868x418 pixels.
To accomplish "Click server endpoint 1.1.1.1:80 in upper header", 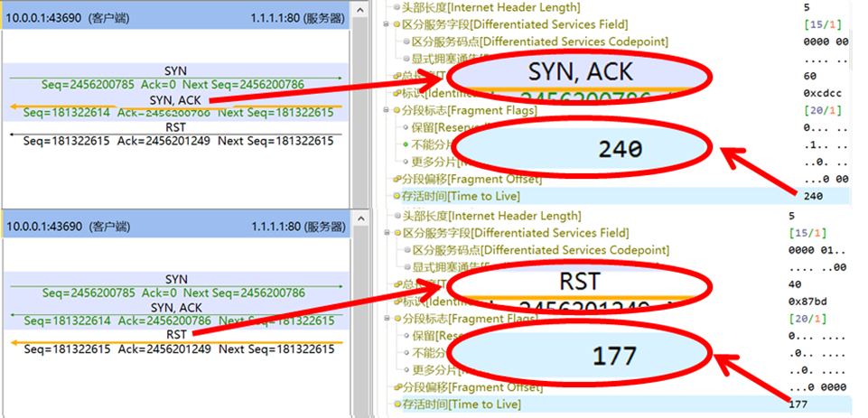I will 298,18.
